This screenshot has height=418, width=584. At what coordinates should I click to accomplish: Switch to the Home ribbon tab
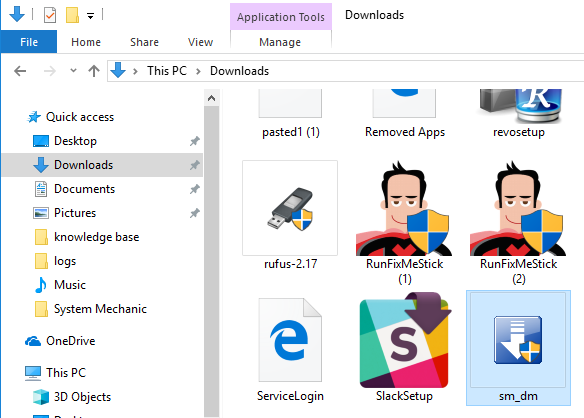point(86,42)
